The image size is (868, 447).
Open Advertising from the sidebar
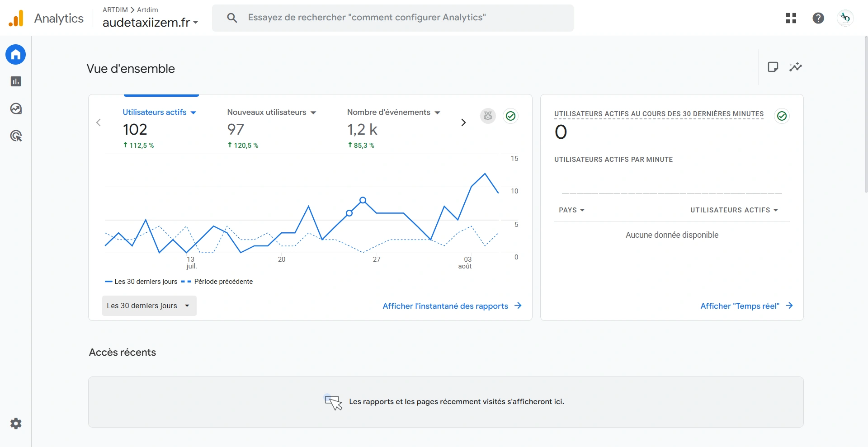tap(16, 136)
